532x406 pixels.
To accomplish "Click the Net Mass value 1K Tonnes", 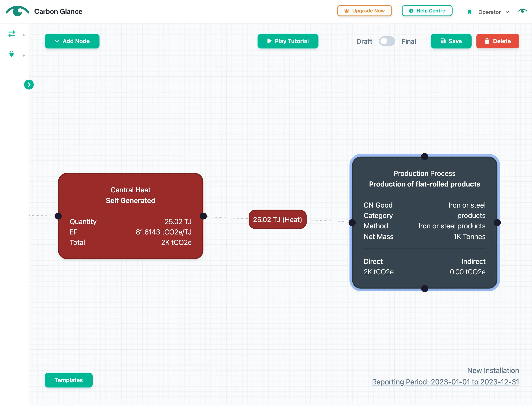I will (x=469, y=236).
